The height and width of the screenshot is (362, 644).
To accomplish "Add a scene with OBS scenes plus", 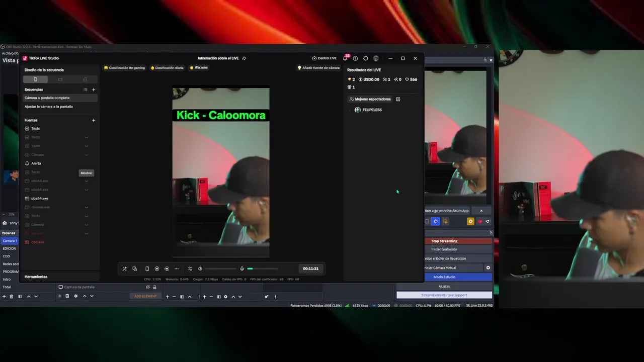I will [4, 297].
